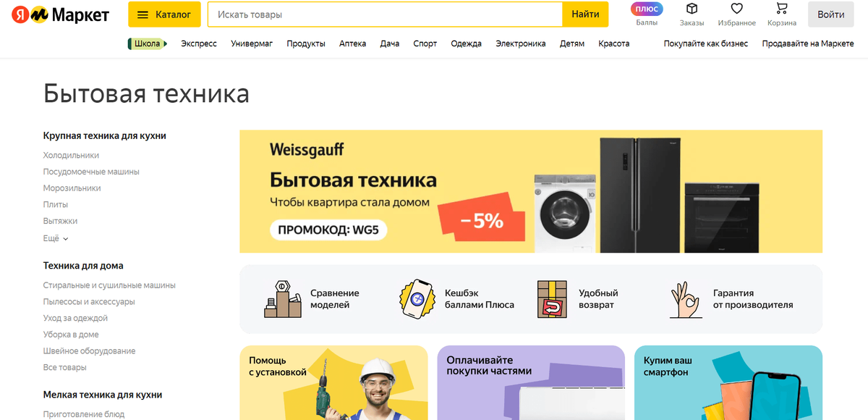This screenshot has height=420, width=868.
Task: Open the Электроника category menu
Action: coord(521,43)
